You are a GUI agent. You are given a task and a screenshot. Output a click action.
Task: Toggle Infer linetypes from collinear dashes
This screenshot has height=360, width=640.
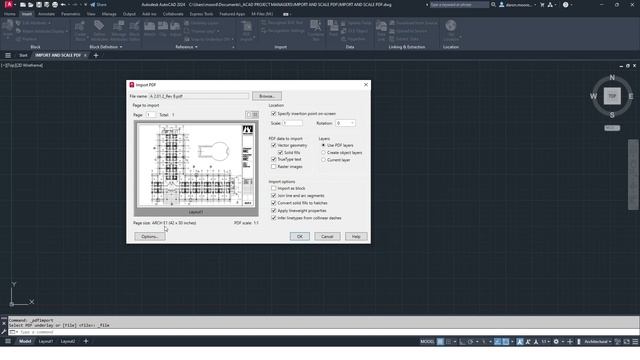coord(274,218)
